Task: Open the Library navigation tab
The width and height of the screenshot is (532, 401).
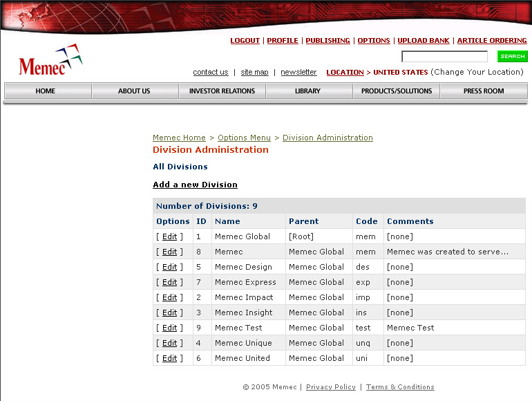Action: pyautogui.click(x=307, y=91)
